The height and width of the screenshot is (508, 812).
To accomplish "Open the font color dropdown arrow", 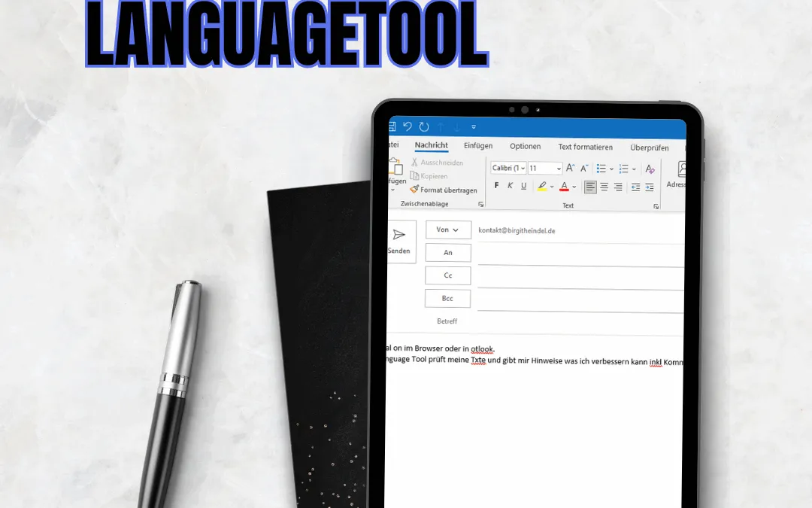I will pos(574,187).
